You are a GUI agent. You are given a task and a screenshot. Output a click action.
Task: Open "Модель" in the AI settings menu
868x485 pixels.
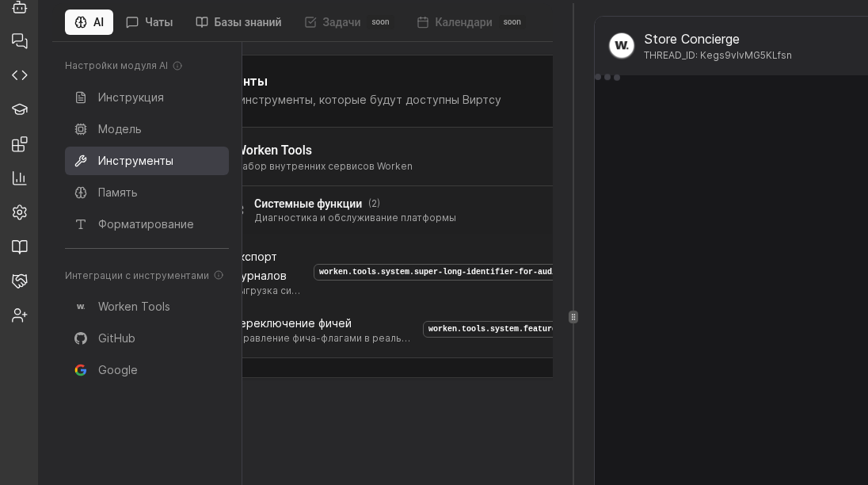[120, 129]
